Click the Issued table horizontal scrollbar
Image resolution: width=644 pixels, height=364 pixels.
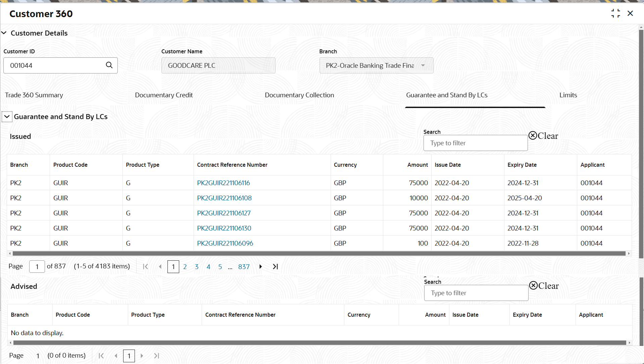[x=319, y=254]
